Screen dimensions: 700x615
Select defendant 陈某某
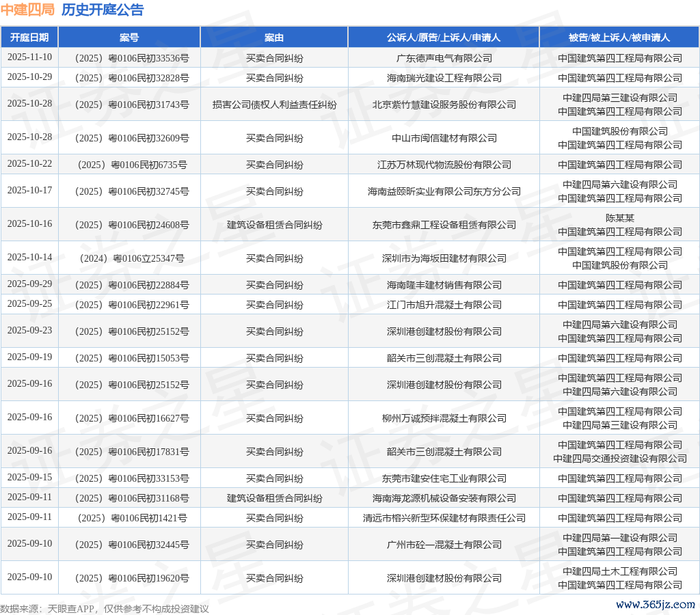[619, 218]
